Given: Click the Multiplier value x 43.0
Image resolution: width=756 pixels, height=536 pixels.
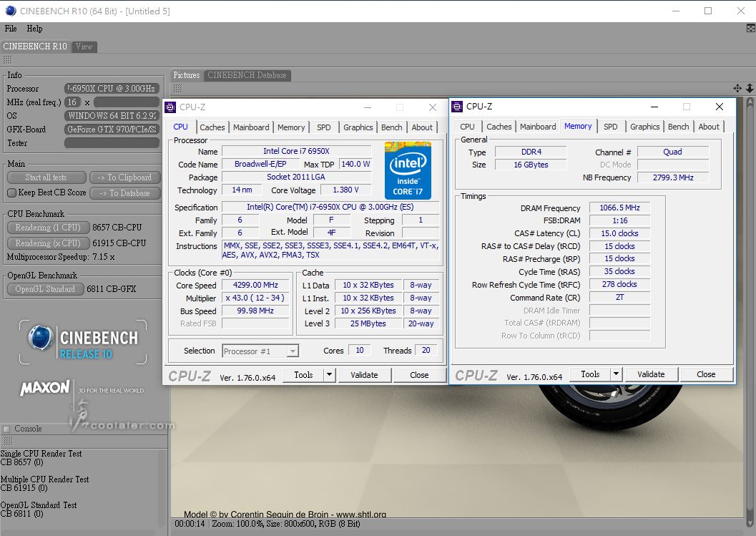Looking at the screenshot, I should (x=255, y=298).
